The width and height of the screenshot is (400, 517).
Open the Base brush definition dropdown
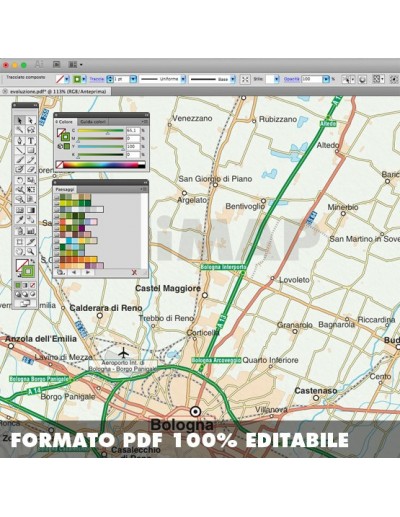233,79
